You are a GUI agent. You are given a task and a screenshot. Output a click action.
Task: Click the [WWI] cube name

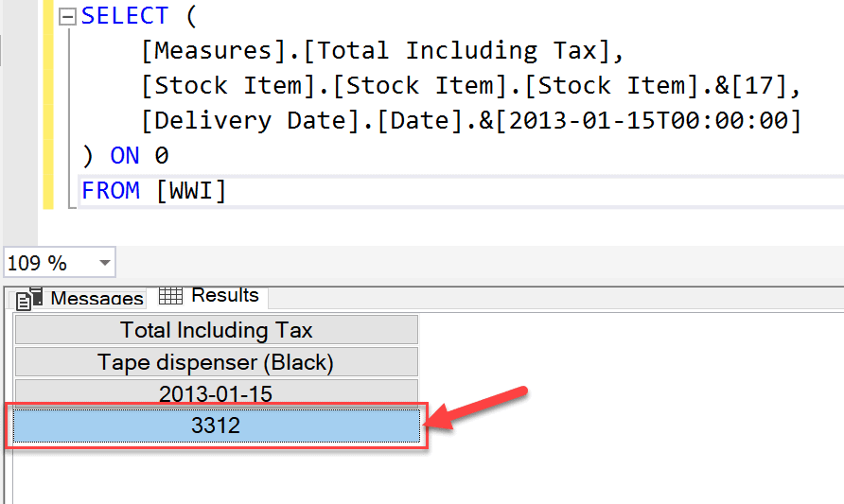(191, 190)
